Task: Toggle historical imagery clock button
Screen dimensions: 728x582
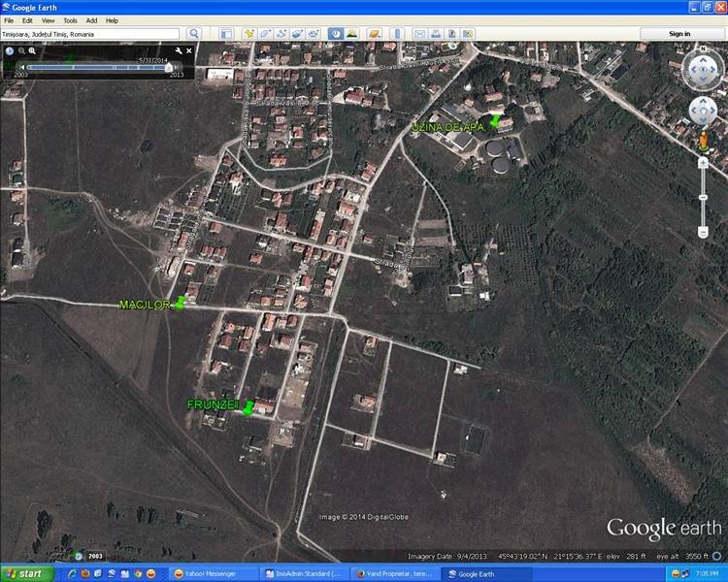Action: click(335, 34)
